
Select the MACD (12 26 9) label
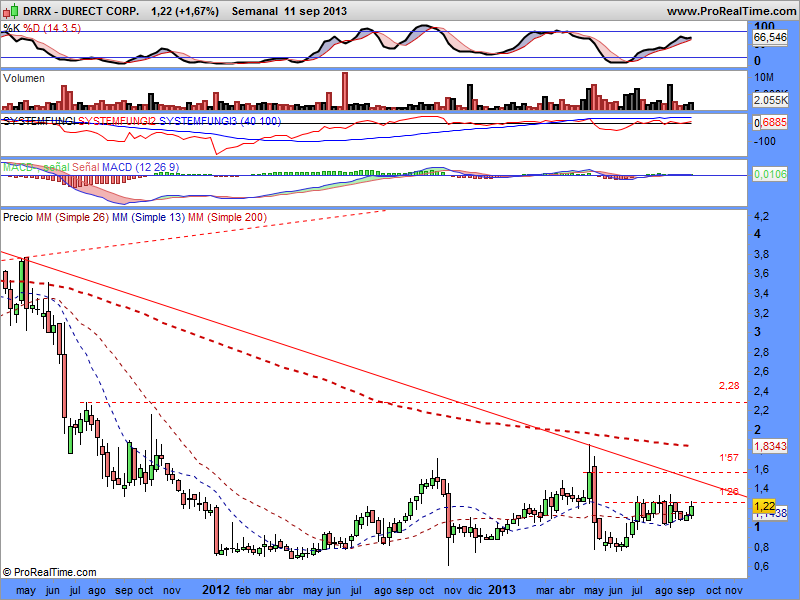tap(140, 167)
